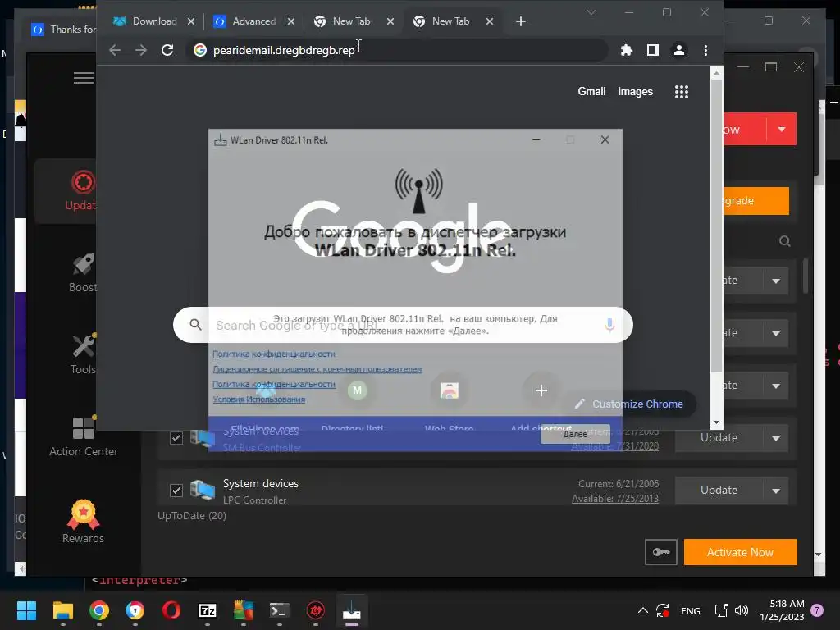The width and height of the screenshot is (840, 630).
Task: Click Chrome reload page icon
Action: (167, 50)
